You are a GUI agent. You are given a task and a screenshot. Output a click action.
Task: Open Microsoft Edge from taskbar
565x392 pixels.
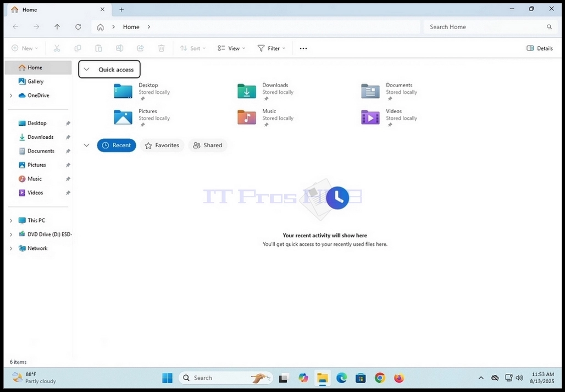[342, 378]
